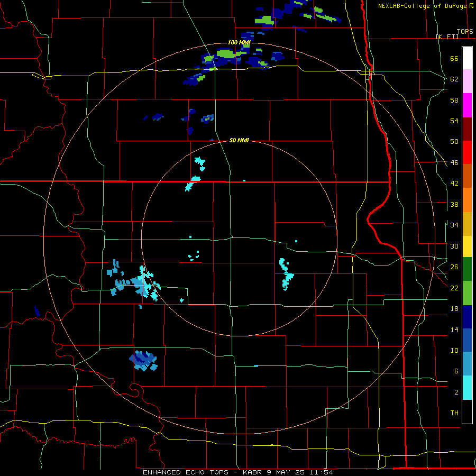
Task: Click the light pink legend swatch
Action: coord(467,81)
